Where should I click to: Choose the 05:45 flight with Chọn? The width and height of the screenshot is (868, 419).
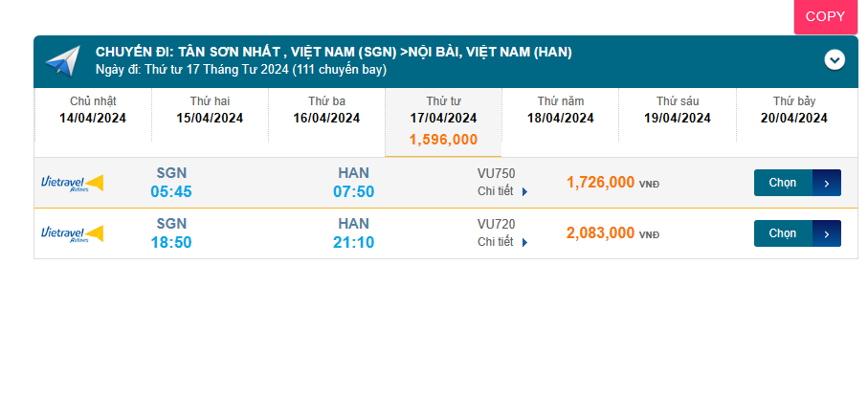pyautogui.click(x=783, y=183)
